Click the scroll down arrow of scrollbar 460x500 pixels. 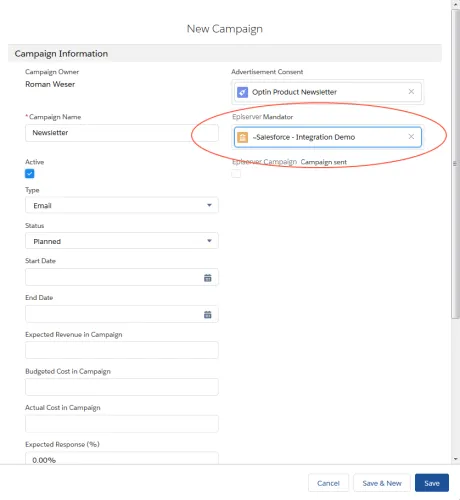click(456, 459)
